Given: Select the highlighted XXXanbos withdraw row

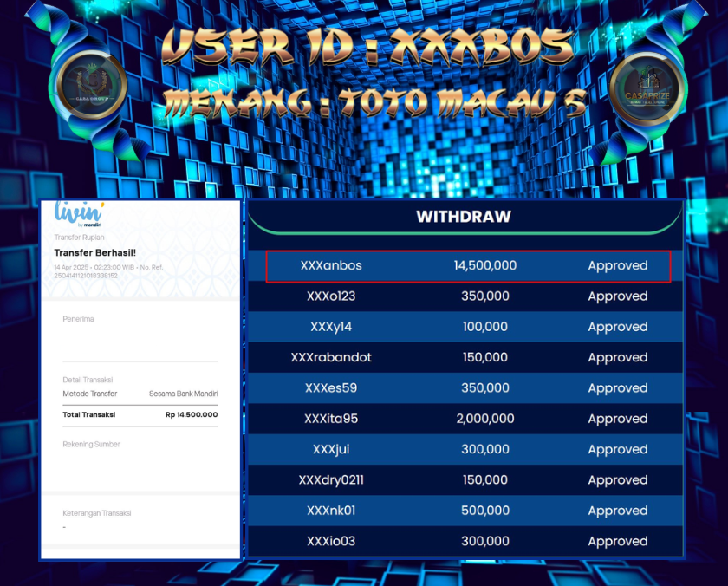Looking at the screenshot, I should point(468,266).
